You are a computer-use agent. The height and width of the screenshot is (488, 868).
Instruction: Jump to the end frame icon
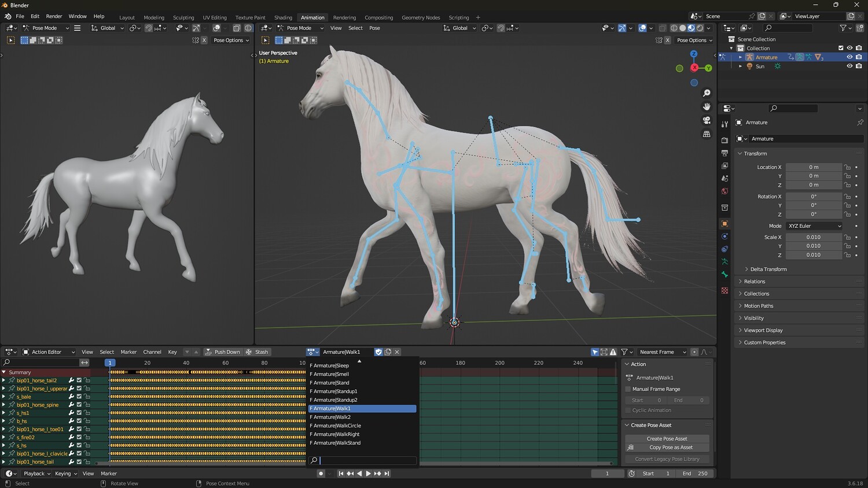point(387,474)
